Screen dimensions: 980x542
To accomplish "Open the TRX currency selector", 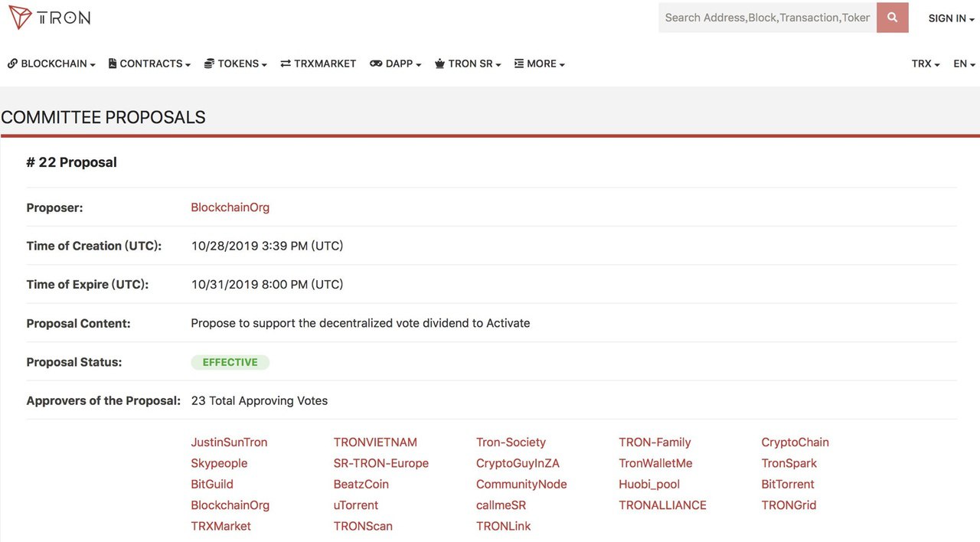I will pyautogui.click(x=926, y=64).
